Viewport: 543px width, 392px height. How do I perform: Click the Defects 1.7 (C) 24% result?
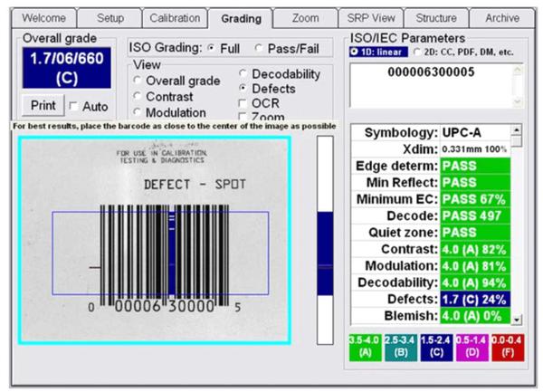[x=475, y=299]
